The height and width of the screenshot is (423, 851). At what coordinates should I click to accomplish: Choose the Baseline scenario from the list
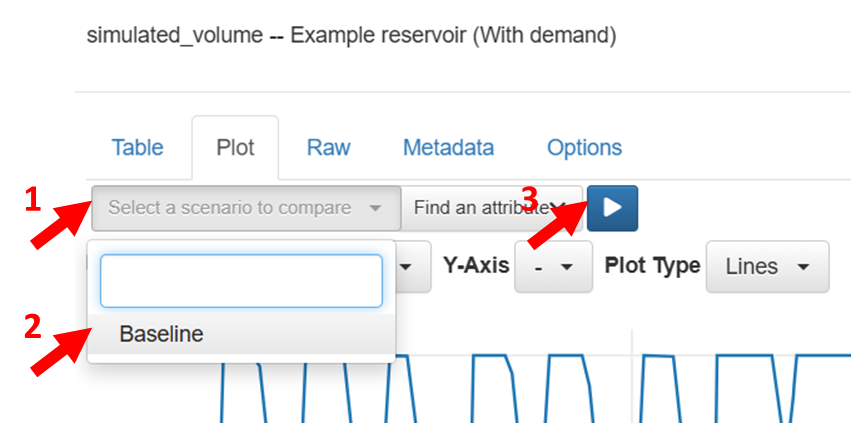point(161,334)
